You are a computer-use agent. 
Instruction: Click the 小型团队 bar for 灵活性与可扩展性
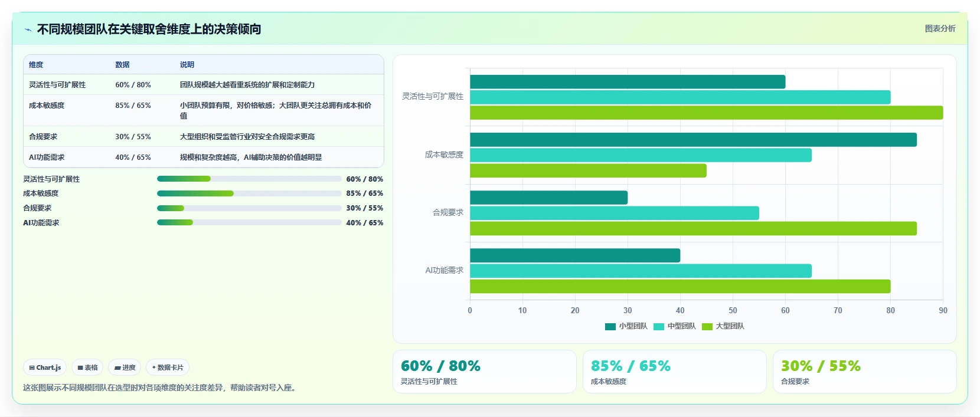click(628, 82)
